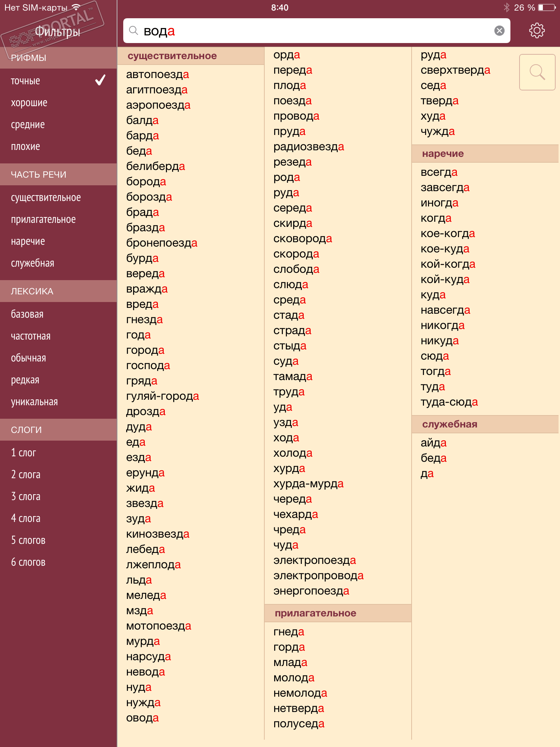Tap the существительное results header
560x747 pixels.
pyautogui.click(x=191, y=56)
